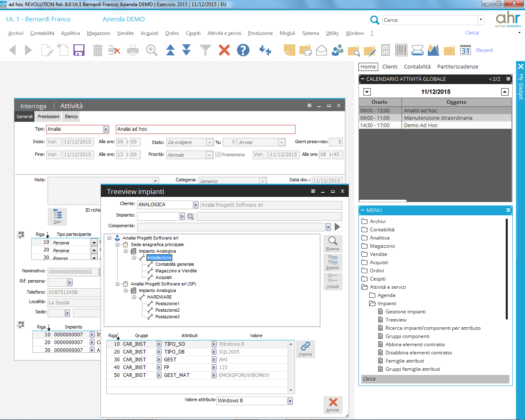Click the Annulla button
The image size is (525, 420).
[333, 404]
